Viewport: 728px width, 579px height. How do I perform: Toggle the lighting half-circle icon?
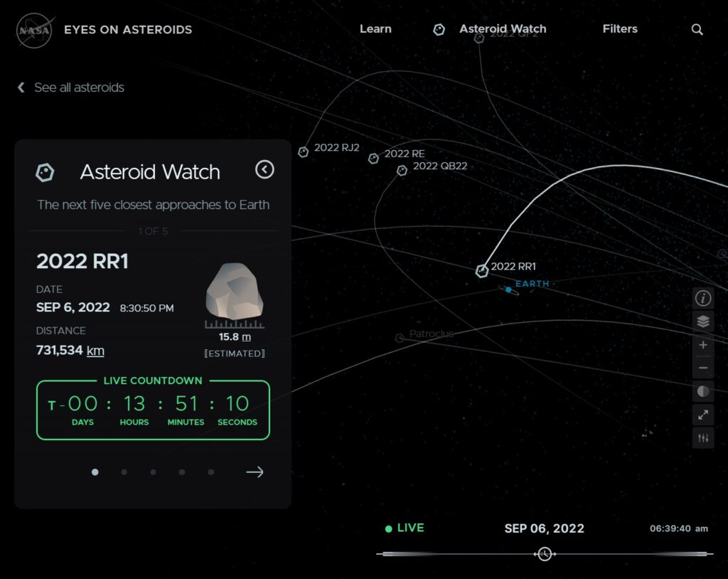pyautogui.click(x=703, y=391)
